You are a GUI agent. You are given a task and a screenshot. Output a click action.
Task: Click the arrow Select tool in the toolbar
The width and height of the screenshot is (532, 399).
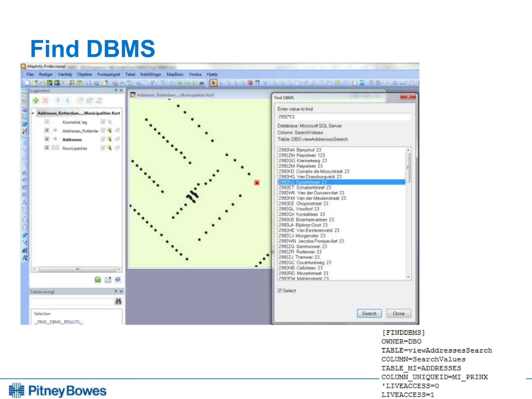click(213, 83)
